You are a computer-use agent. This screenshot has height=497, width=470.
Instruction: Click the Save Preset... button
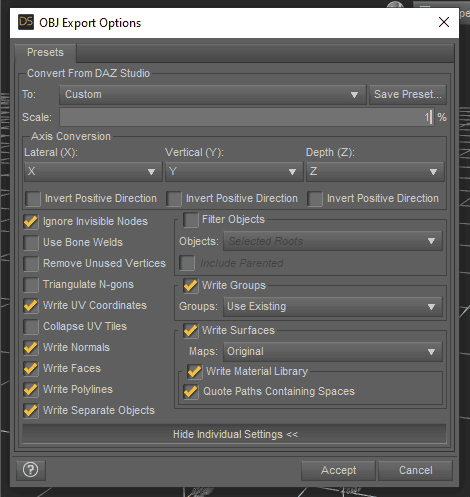coord(408,95)
